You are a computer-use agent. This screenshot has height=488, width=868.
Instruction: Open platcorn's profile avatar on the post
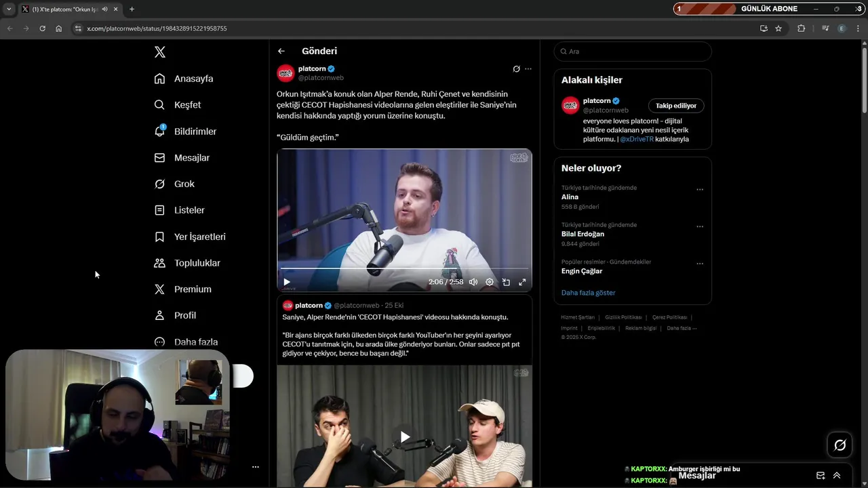click(285, 73)
